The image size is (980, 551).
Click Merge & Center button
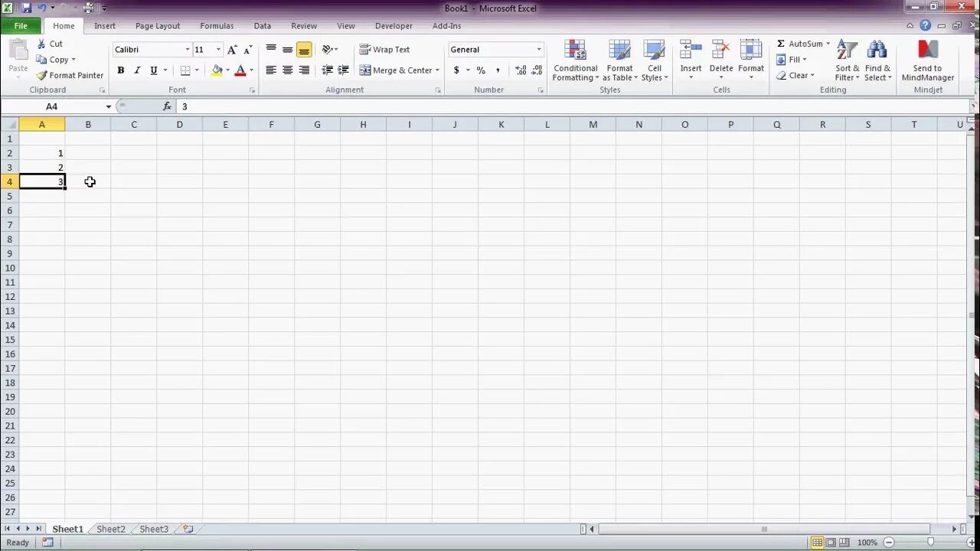pos(396,70)
